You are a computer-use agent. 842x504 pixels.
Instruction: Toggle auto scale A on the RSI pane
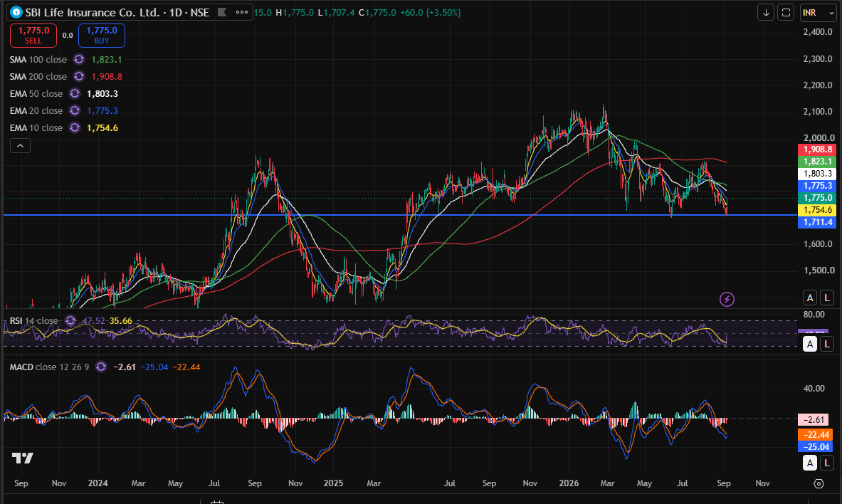pyautogui.click(x=810, y=344)
